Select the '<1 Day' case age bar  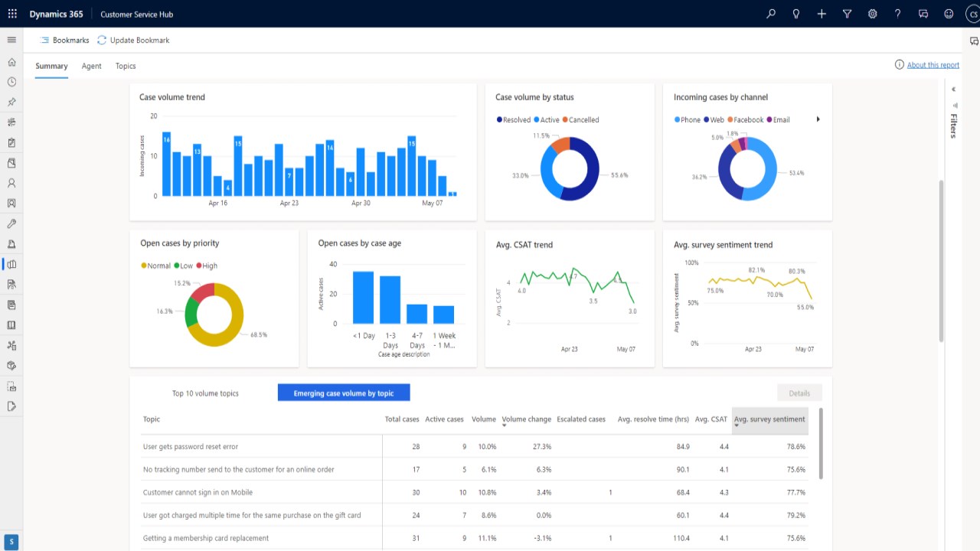pyautogui.click(x=363, y=298)
